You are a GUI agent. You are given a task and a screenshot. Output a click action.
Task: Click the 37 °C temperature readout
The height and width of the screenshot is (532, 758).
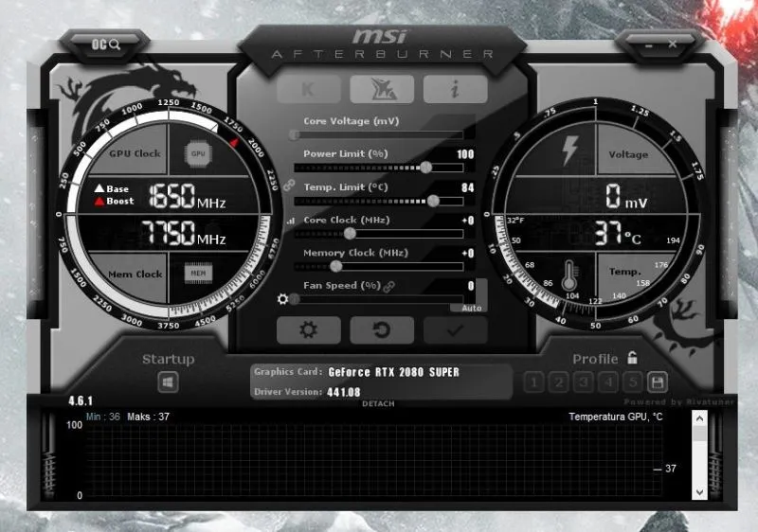[618, 233]
